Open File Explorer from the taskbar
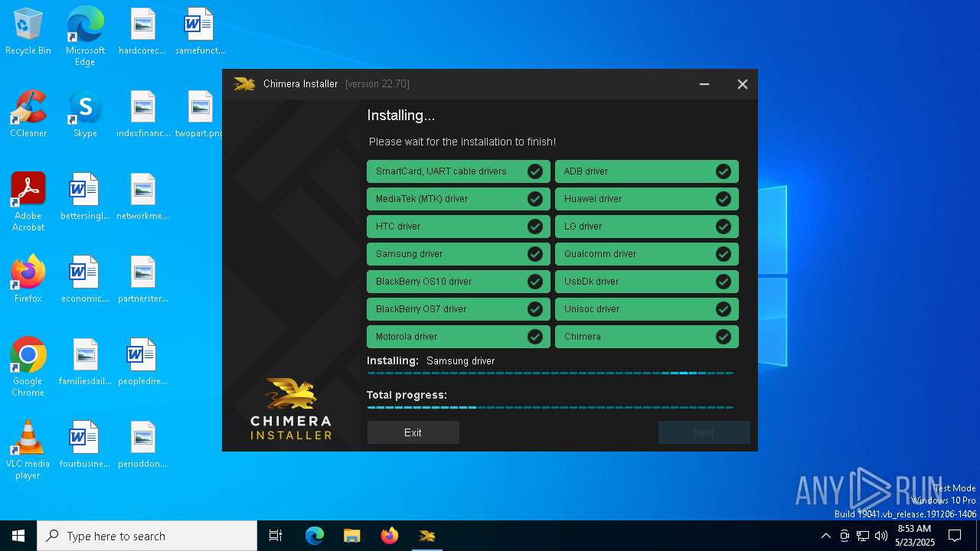Screen dimensions: 980x551 coord(352,536)
